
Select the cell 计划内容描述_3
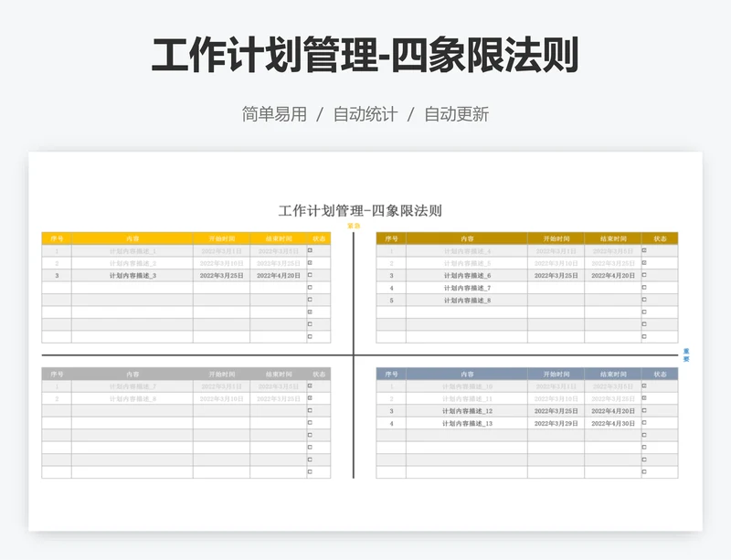click(x=132, y=275)
